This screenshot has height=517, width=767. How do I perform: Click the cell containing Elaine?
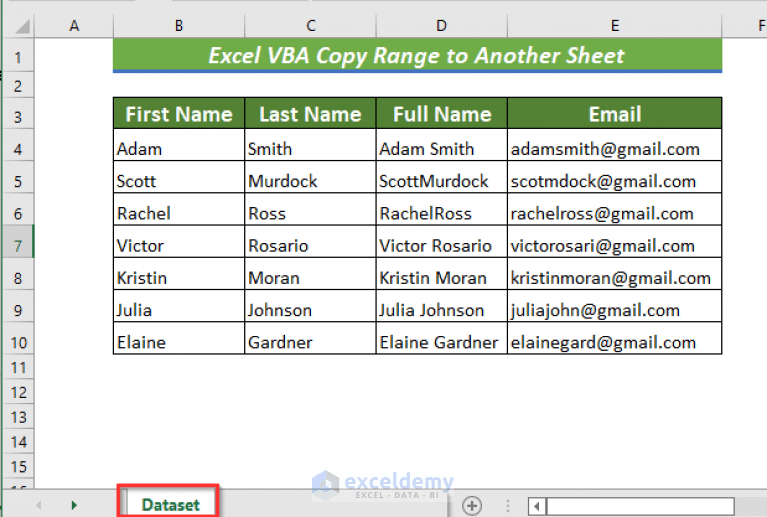click(179, 338)
